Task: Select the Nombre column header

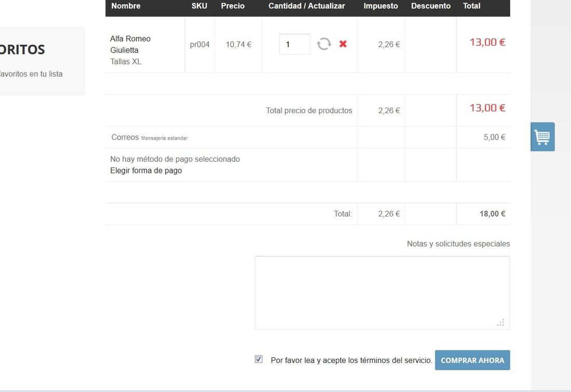Action: pos(126,6)
